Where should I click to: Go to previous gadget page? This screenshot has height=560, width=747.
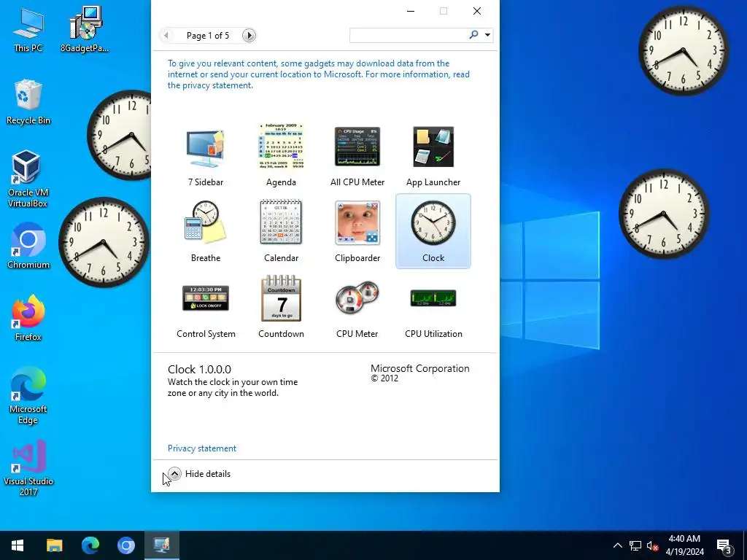[x=166, y=35]
